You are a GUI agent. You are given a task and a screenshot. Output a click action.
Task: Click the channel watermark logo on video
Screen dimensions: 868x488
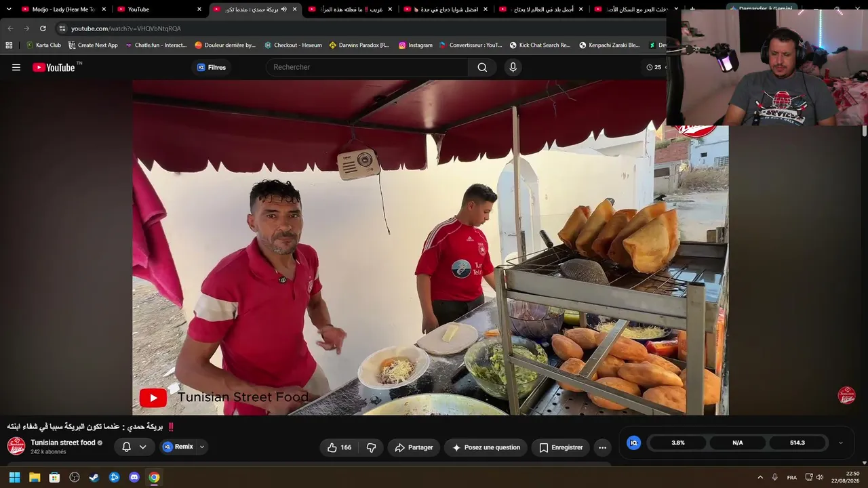[x=846, y=395]
